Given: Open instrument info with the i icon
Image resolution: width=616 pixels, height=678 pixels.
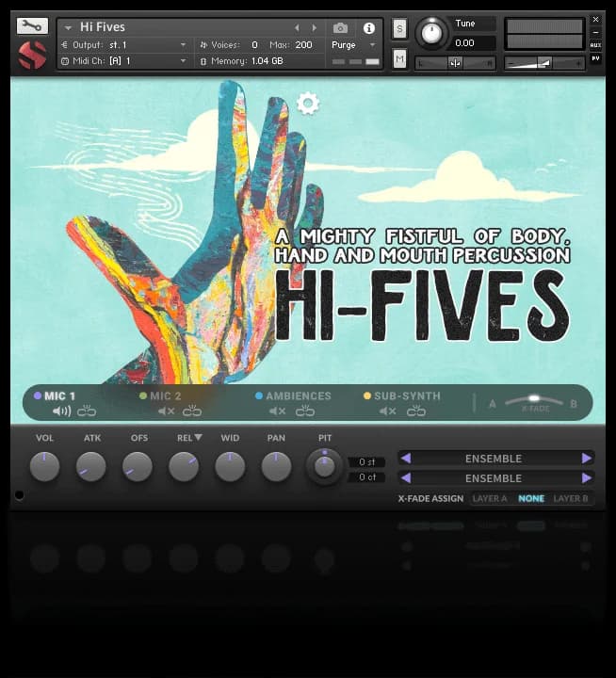Looking at the screenshot, I should pos(369,28).
